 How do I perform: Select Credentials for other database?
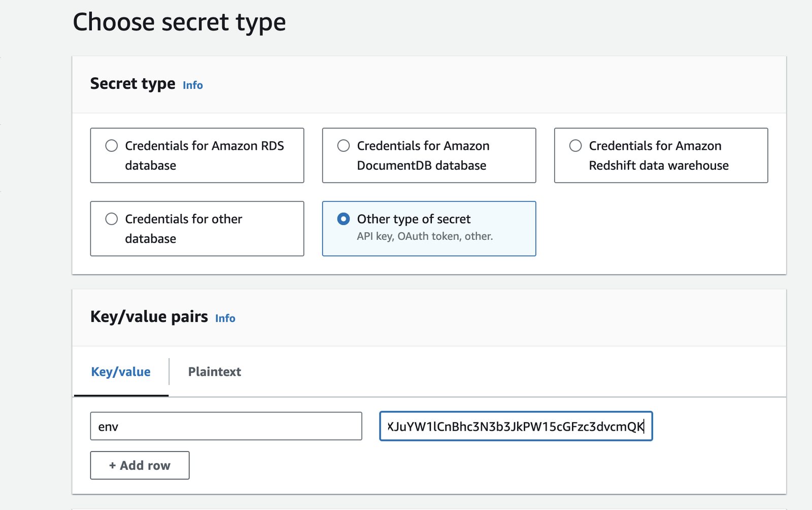pos(112,218)
